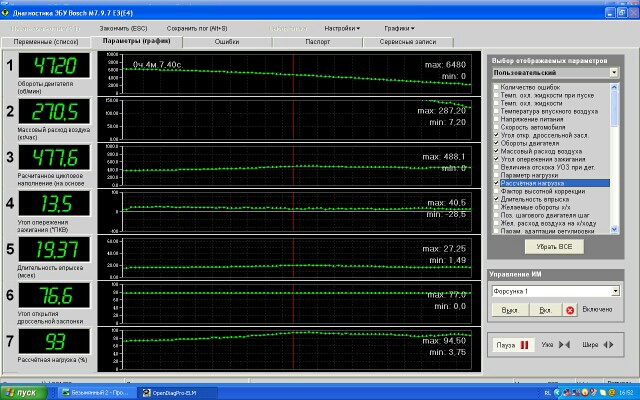The image size is (640, 400).
Task: Click the Вкл. button
Action: point(545,310)
